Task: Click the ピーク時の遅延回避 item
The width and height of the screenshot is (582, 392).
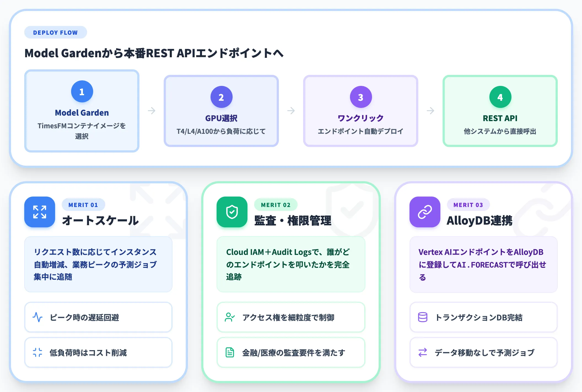Action: pyautogui.click(x=98, y=317)
